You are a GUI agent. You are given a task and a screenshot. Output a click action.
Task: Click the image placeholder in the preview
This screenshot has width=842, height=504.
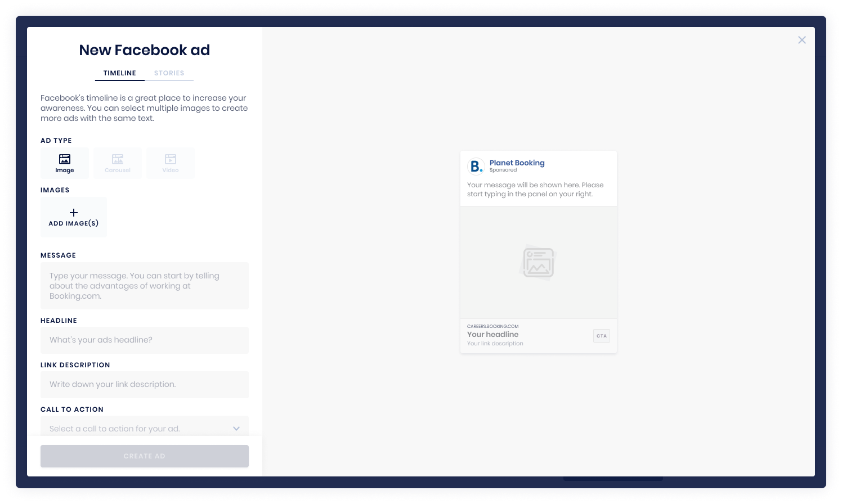[539, 263]
